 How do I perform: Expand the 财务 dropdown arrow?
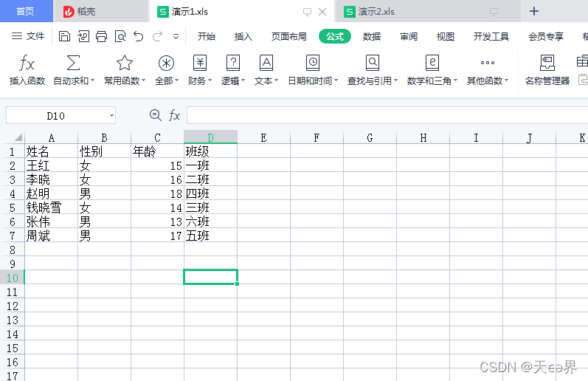210,80
